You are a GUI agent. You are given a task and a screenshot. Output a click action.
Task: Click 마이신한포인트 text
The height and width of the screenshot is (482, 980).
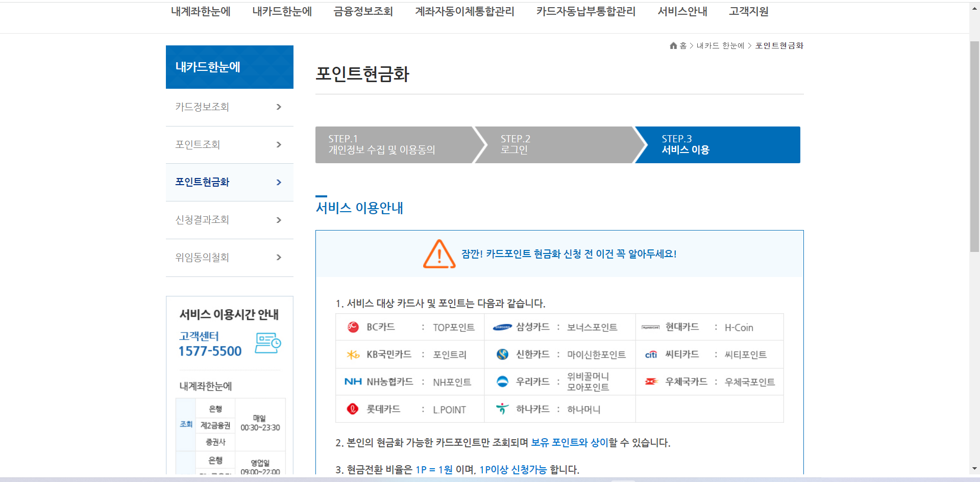pos(596,354)
